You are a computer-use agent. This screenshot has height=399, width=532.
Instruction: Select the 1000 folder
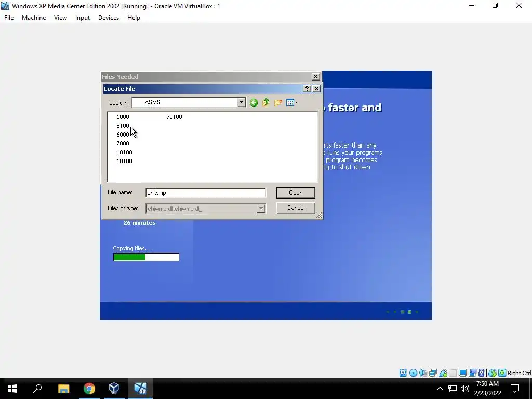coord(123,117)
